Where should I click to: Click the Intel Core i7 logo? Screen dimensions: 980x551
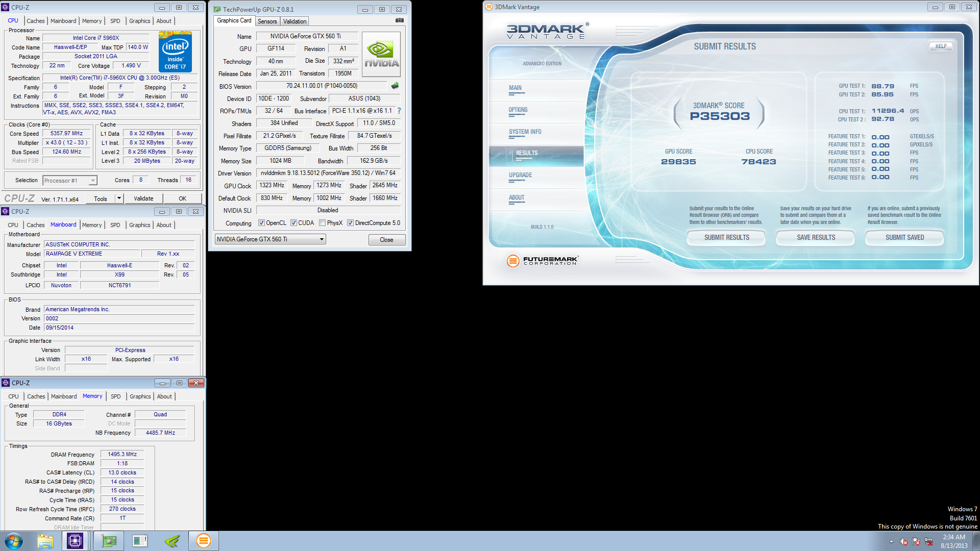point(175,52)
